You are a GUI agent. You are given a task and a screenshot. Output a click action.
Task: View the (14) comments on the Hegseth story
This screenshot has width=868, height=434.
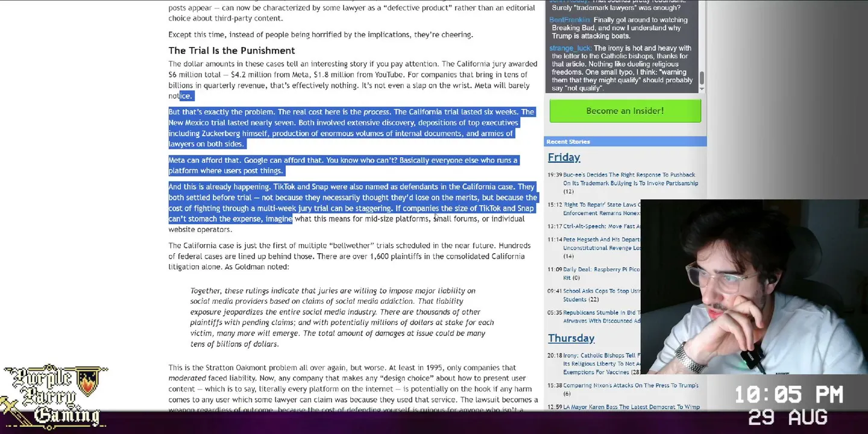(568, 256)
